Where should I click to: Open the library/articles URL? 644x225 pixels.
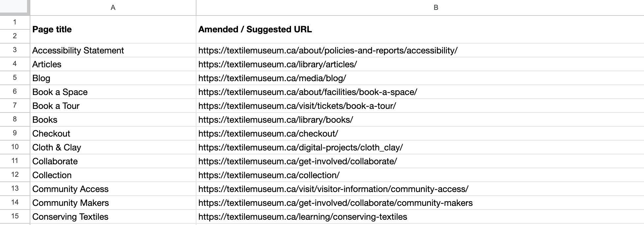(278, 64)
